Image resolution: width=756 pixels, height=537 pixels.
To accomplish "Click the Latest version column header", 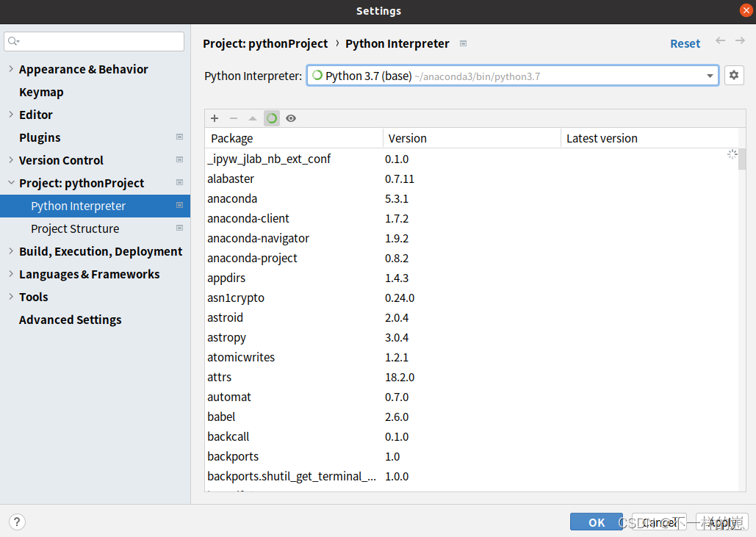I will [650, 138].
